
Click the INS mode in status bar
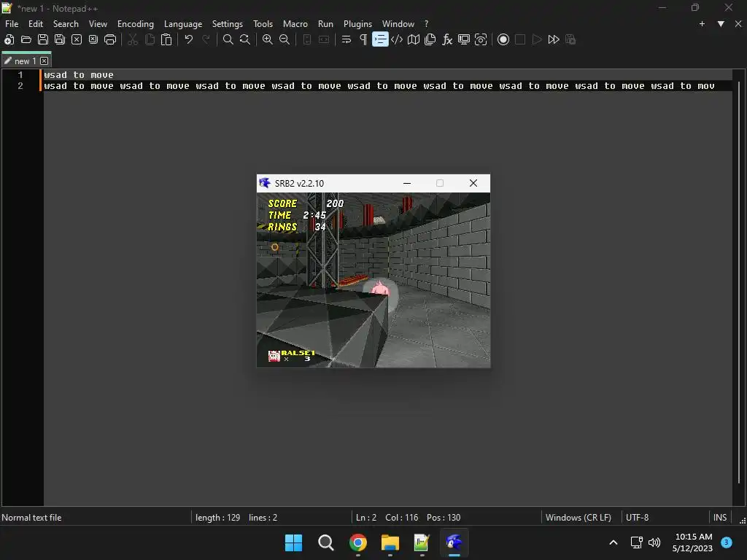(720, 518)
